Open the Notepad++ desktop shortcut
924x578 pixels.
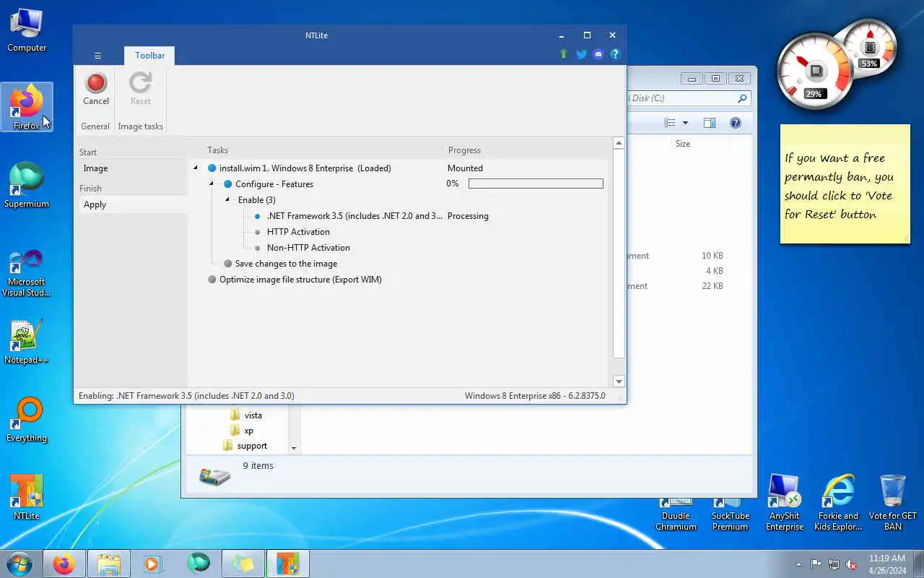27,342
